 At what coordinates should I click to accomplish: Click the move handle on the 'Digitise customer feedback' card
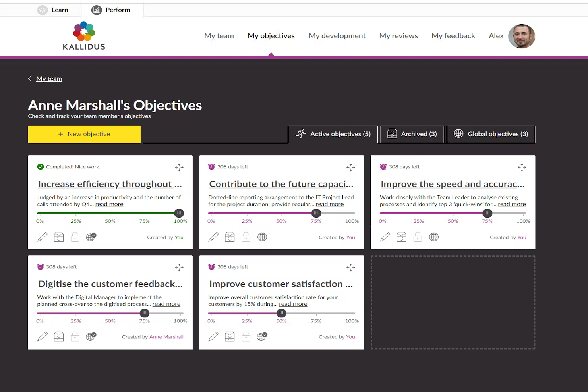179,267
